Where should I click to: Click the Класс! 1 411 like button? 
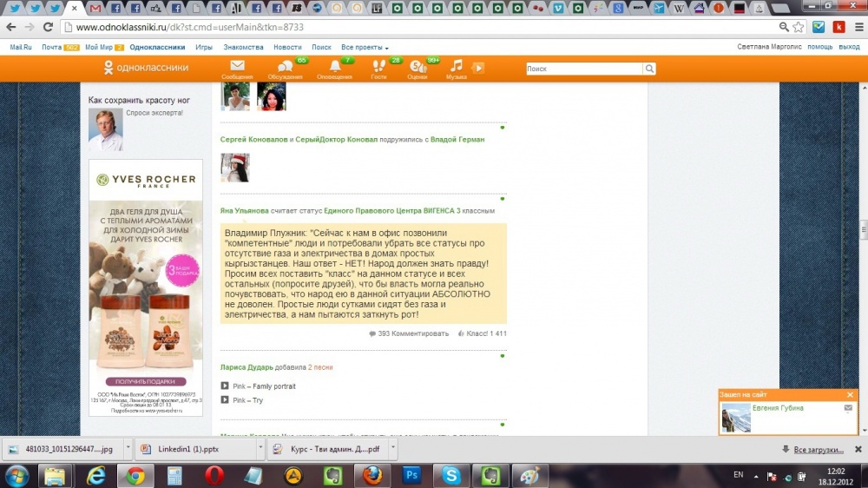(482, 333)
